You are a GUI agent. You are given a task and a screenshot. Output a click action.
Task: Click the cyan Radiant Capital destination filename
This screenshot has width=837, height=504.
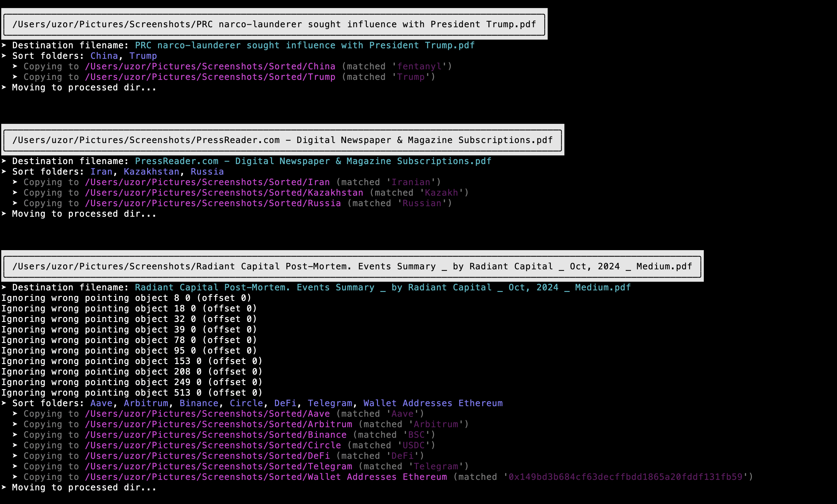(383, 288)
